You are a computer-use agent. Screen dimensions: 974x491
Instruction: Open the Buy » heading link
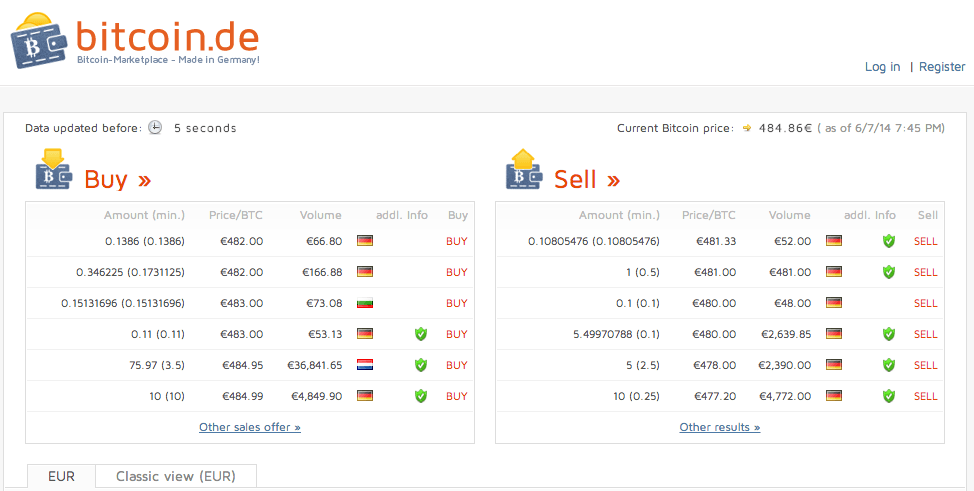[118, 179]
